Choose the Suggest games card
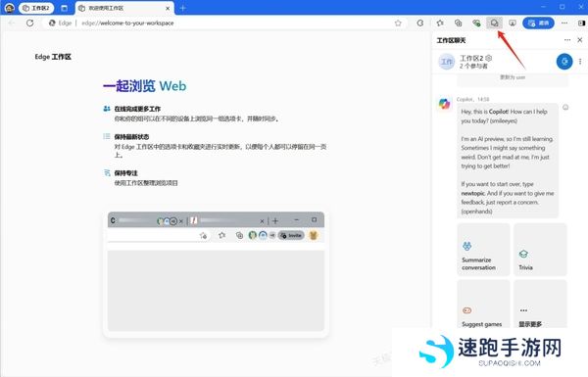 point(483,305)
